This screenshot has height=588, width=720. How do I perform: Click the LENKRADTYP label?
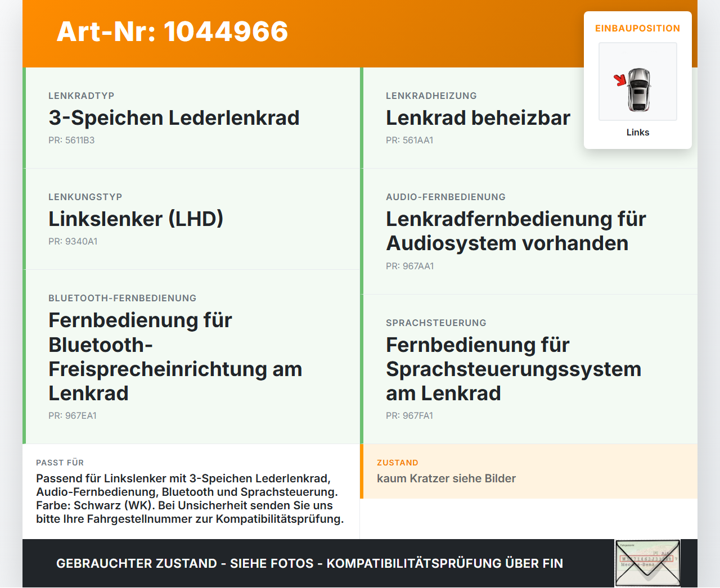[82, 96]
